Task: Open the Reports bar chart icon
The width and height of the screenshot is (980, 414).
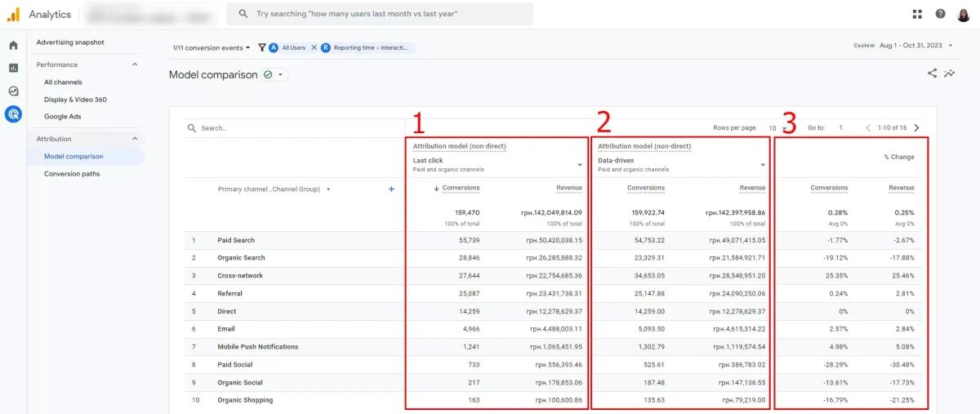Action: click(x=13, y=68)
